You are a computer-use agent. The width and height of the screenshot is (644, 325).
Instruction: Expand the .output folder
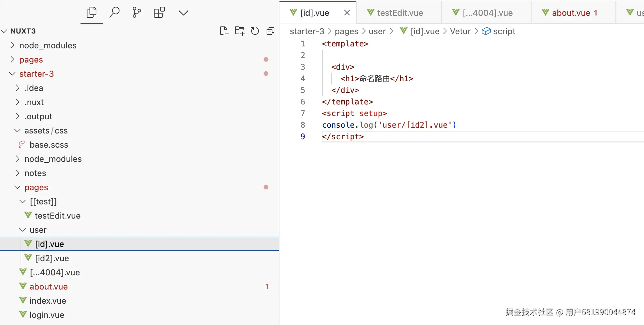click(18, 116)
